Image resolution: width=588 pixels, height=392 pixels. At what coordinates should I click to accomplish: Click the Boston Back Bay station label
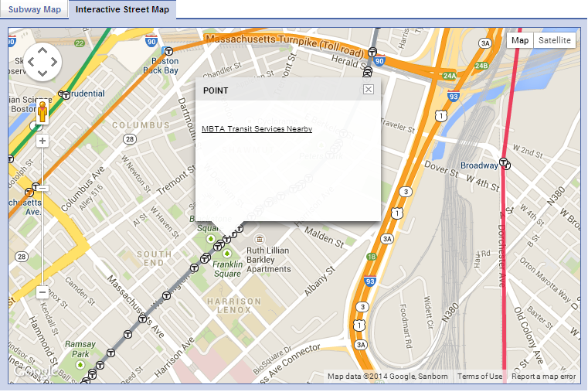pos(161,66)
